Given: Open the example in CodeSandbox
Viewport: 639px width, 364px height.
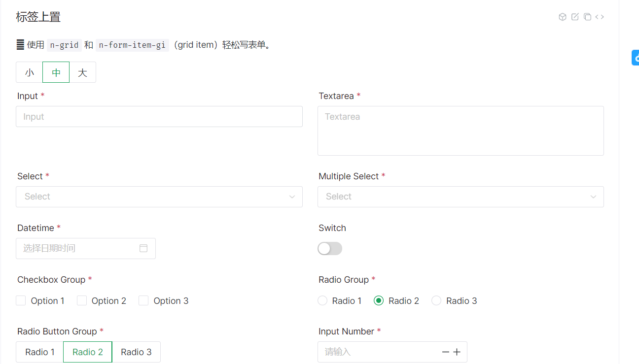Looking at the screenshot, I should [563, 16].
